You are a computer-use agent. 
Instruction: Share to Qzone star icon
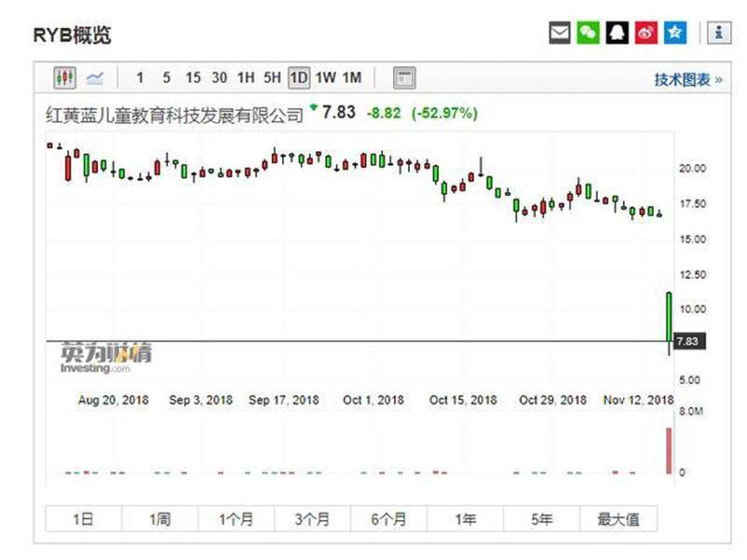point(675,33)
